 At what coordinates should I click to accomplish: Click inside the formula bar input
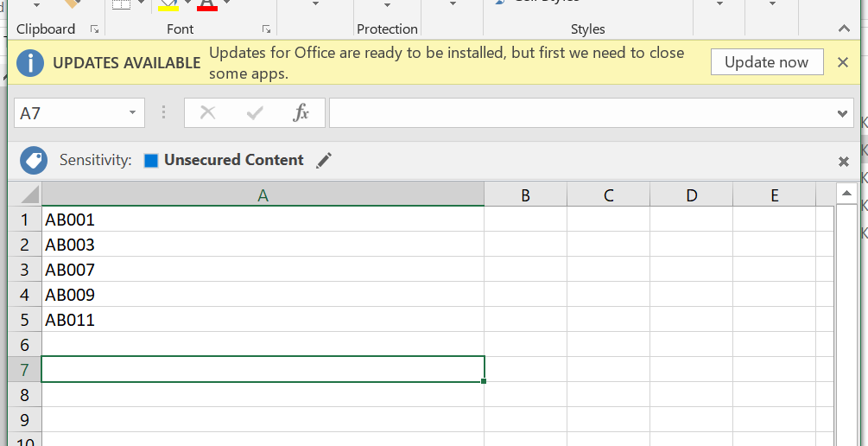tap(579, 113)
